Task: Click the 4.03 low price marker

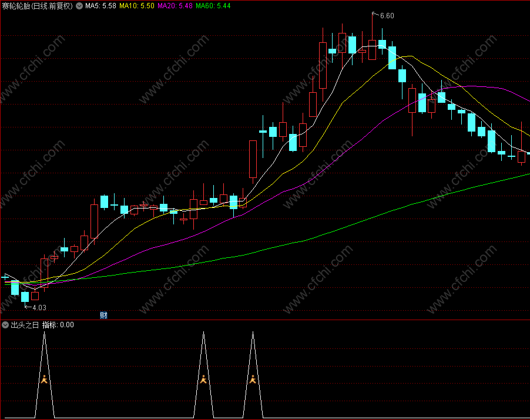Action: click(39, 307)
